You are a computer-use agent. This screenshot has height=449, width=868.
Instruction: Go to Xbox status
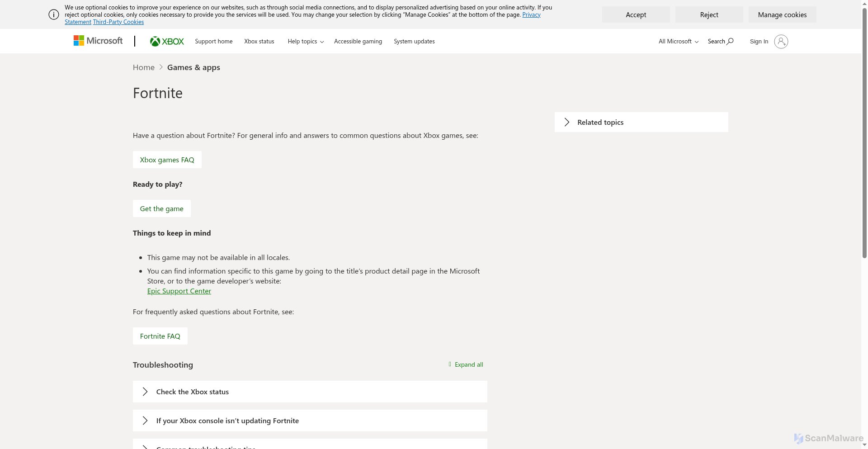tap(259, 41)
